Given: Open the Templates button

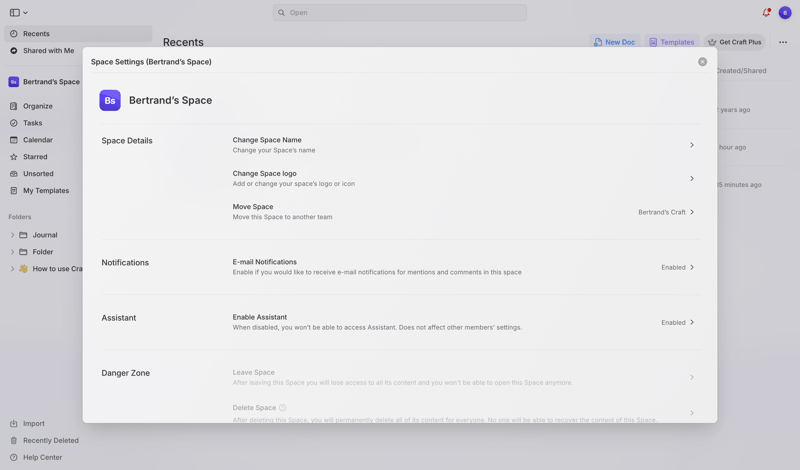Looking at the screenshot, I should (x=671, y=42).
